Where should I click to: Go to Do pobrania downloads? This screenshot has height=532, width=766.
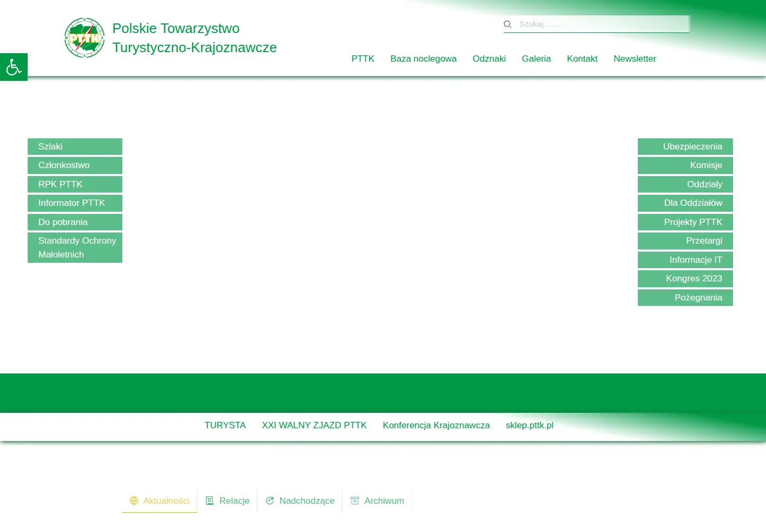tap(75, 222)
